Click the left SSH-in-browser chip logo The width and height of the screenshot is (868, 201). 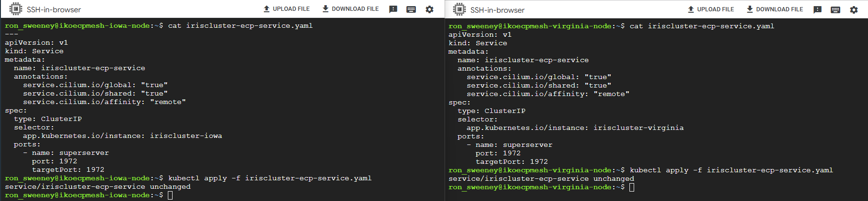coord(16,9)
